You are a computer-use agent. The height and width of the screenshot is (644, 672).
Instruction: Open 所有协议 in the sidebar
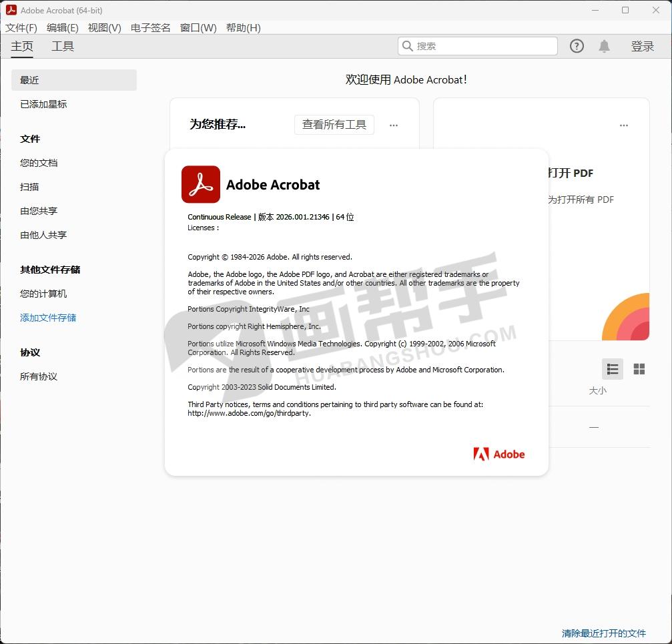click(39, 376)
